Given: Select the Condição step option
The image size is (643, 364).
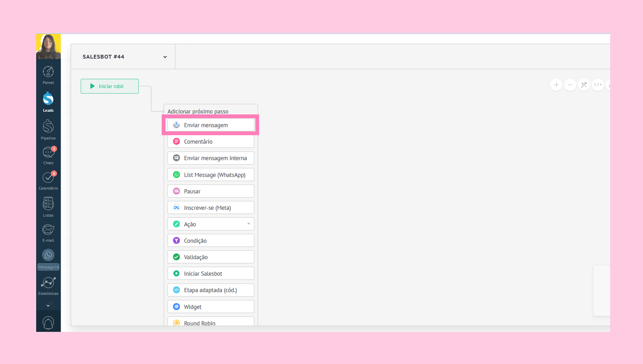Looking at the screenshot, I should [x=210, y=241].
